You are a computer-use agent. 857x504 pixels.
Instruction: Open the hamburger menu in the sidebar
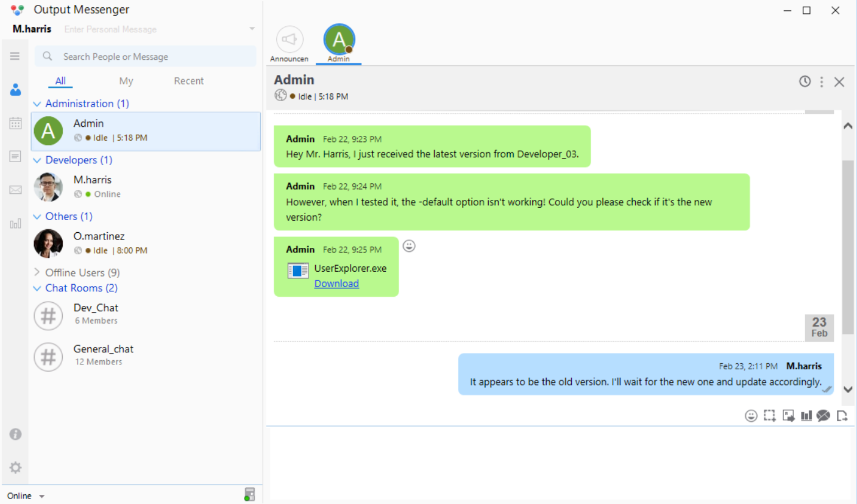pos(15,56)
